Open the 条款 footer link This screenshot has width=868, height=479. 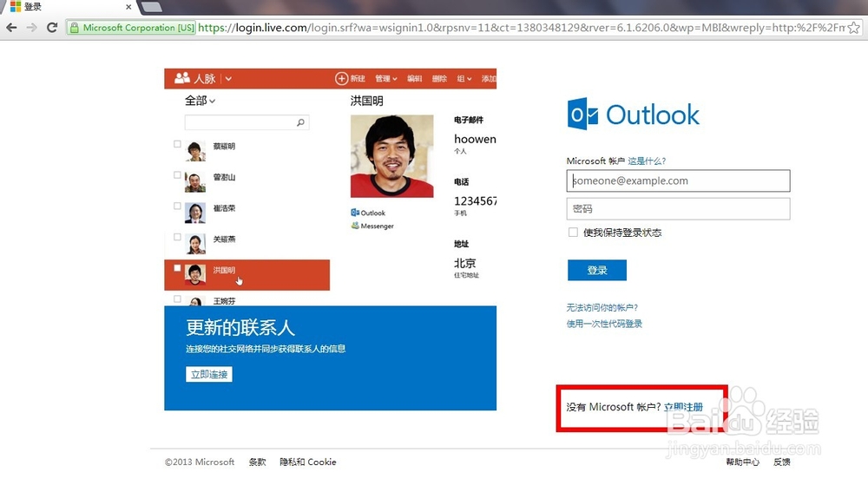coord(257,462)
